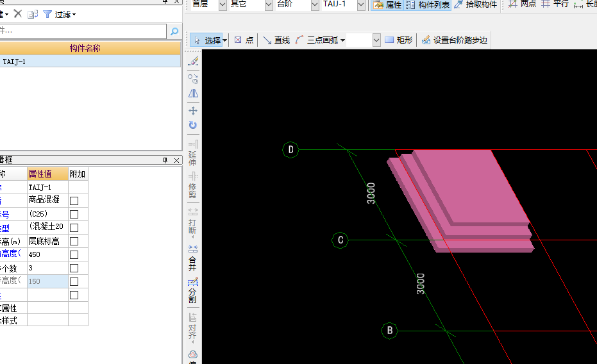The width and height of the screenshot is (597, 364).
Task: Click the 属性值 column header
Action: [x=47, y=174]
